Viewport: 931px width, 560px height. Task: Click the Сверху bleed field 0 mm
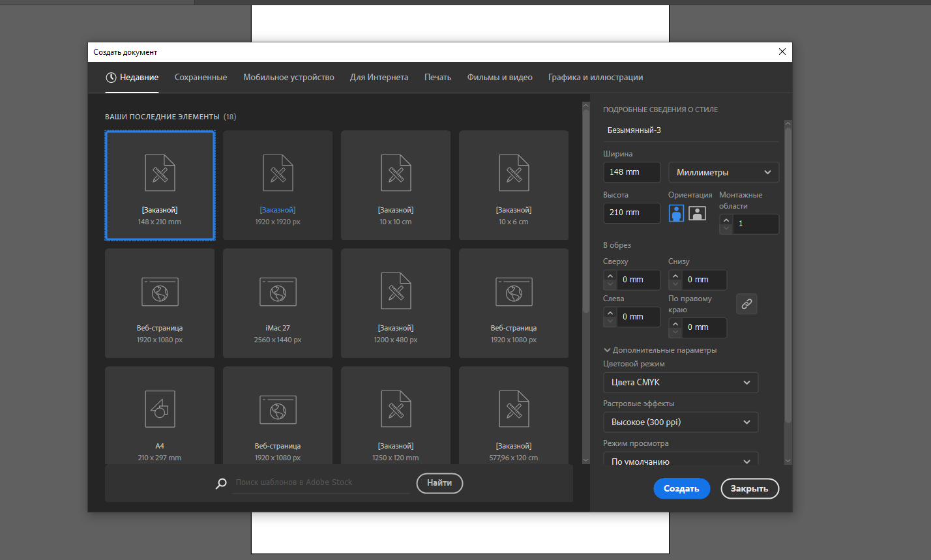point(638,280)
